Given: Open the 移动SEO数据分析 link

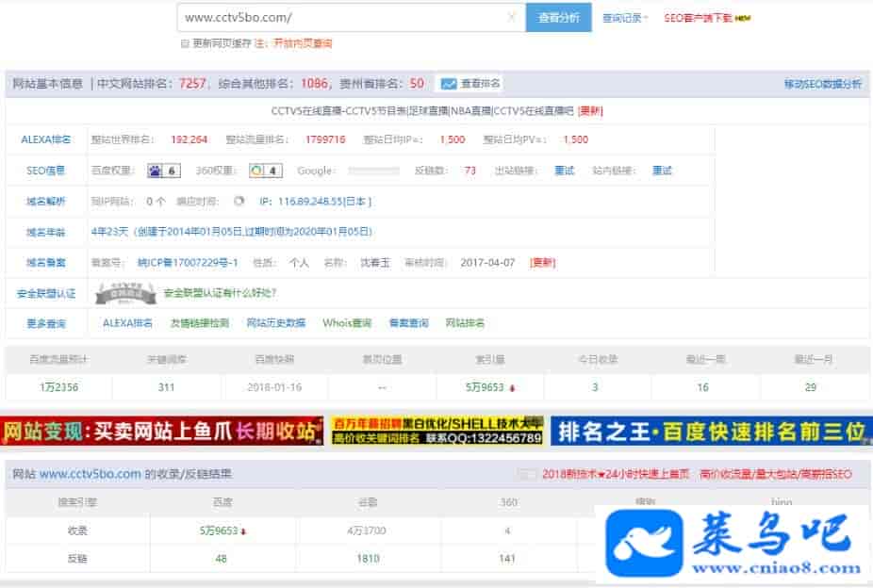Looking at the screenshot, I should point(822,84).
